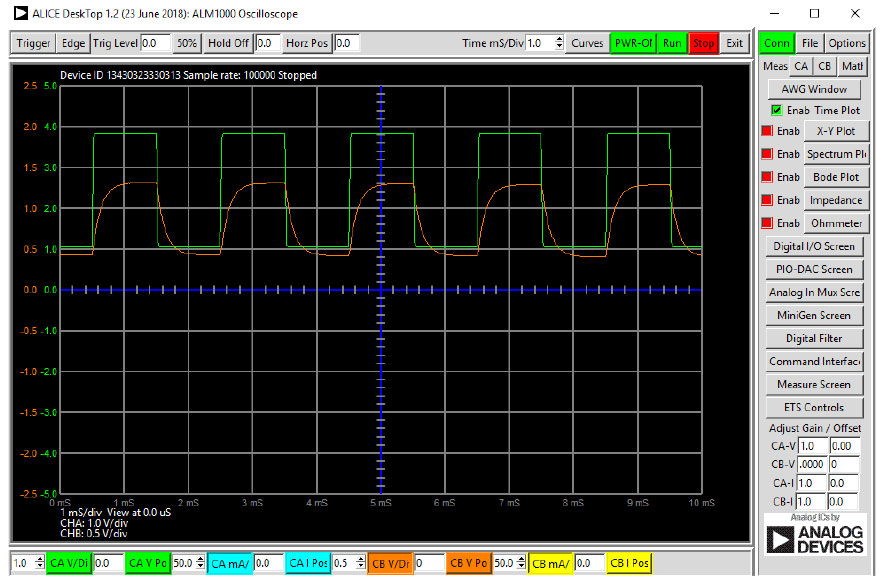Viewport: 886px width, 582px height.
Task: Click the Exit button
Action: coord(734,44)
